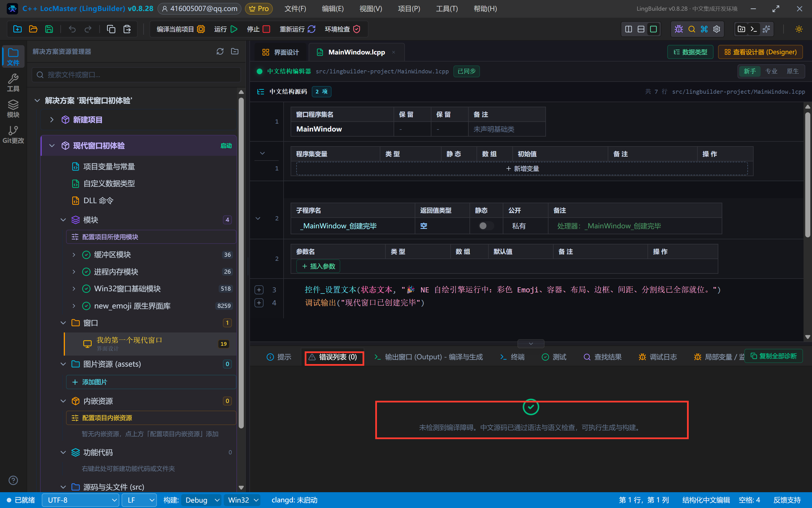Open the 项目(P) menu
This screenshot has width=812, height=508.
tap(409, 9)
